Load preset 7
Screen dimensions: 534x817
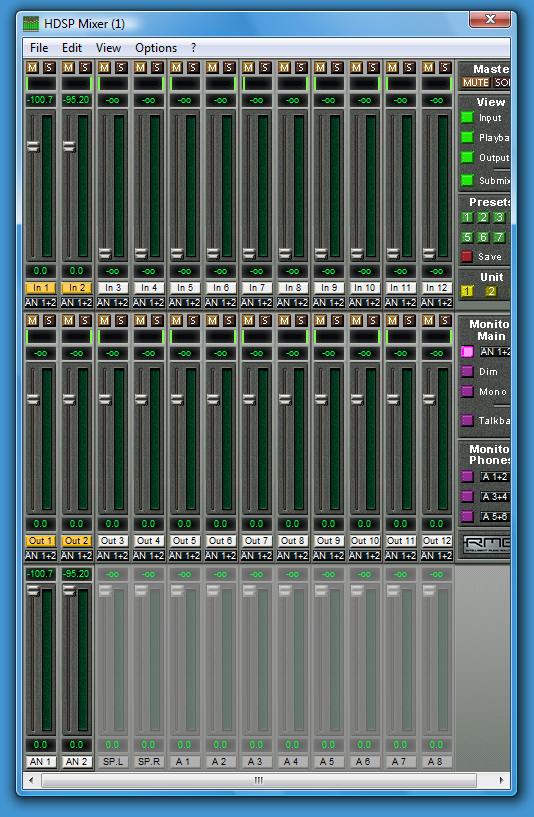pyautogui.click(x=499, y=237)
